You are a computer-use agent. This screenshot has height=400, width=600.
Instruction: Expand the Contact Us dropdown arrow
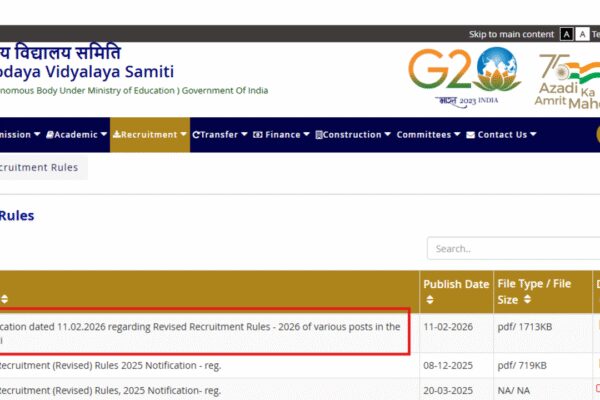533,134
